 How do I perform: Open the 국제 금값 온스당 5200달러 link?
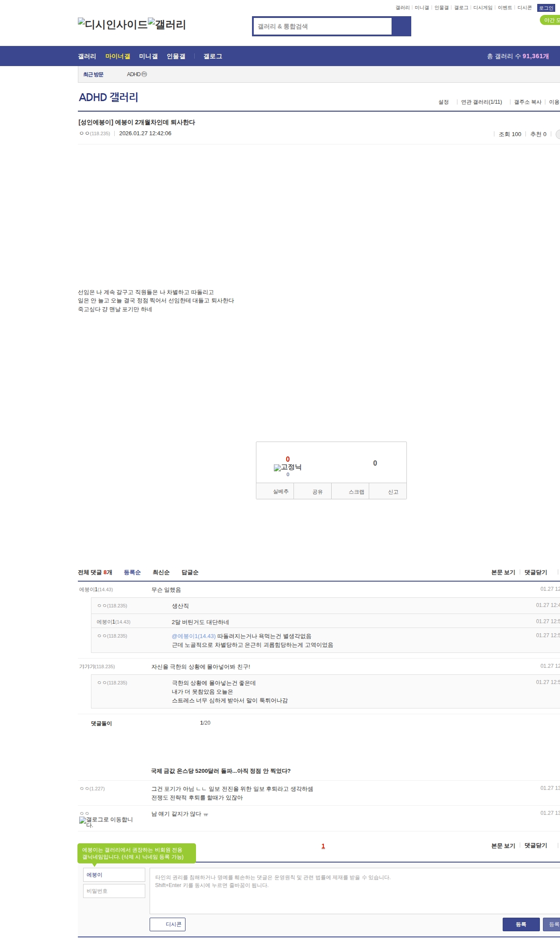(x=220, y=771)
